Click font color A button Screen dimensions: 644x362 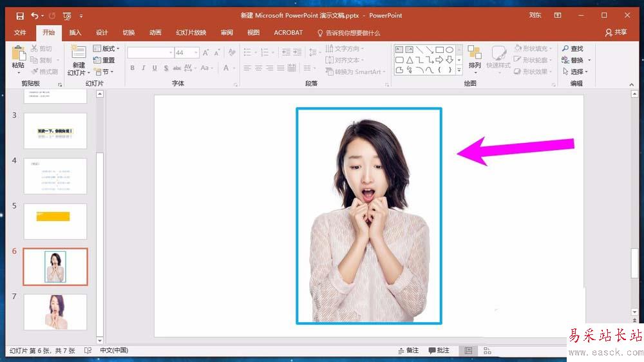coord(226,68)
